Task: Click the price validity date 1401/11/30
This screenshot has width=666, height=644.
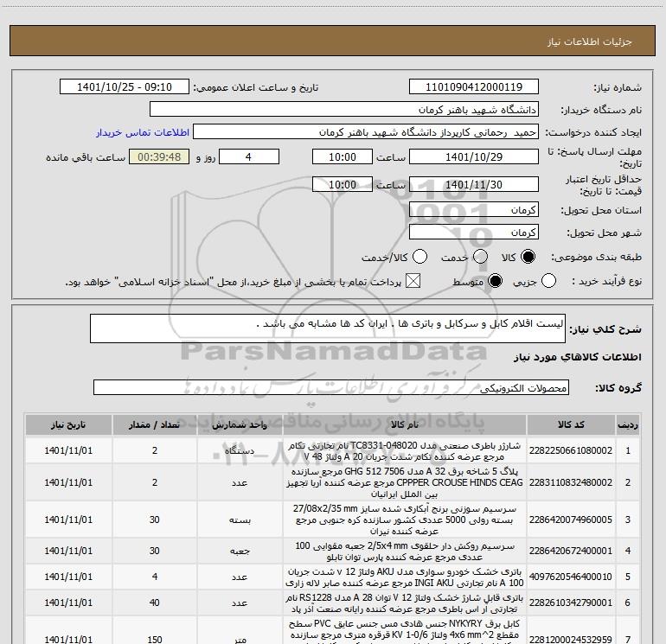Action: [474, 184]
